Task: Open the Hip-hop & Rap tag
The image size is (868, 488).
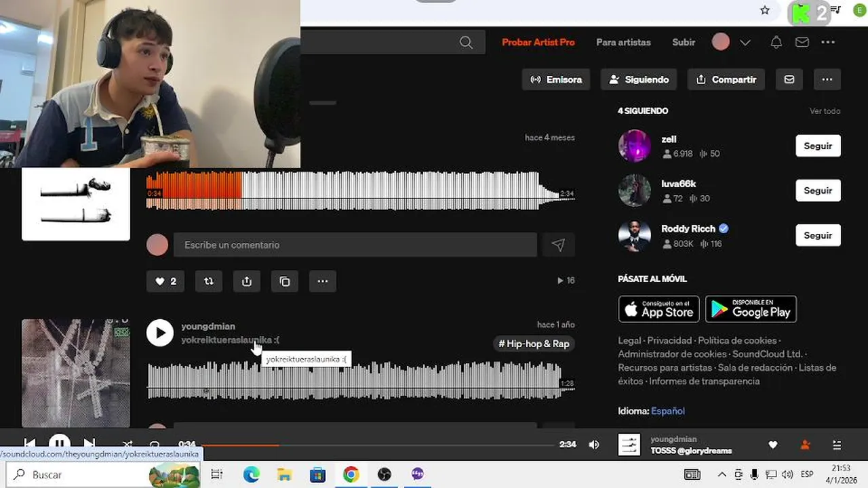Action: pyautogui.click(x=534, y=344)
